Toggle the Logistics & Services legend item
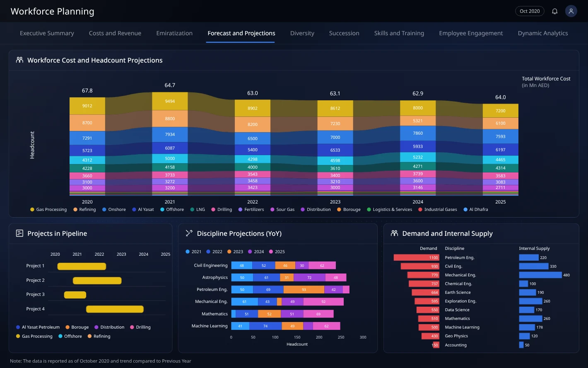Image resolution: width=588 pixels, height=368 pixels. point(390,209)
